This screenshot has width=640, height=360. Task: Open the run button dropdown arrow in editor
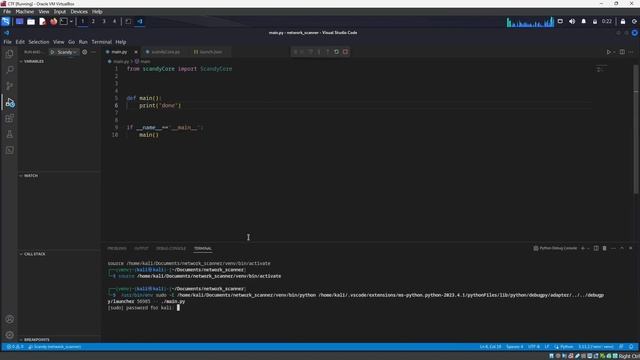click(614, 52)
